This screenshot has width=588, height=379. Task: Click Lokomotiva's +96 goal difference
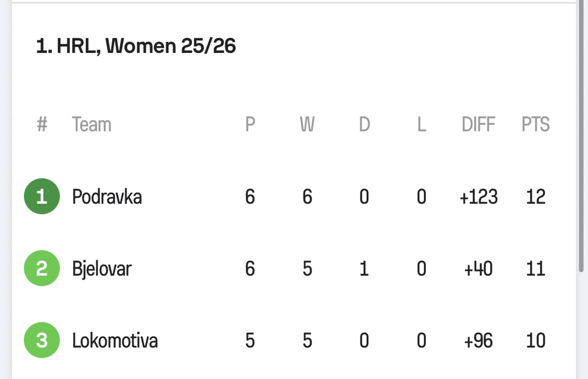478,340
